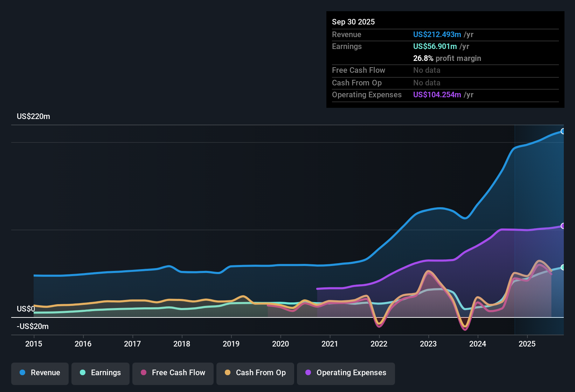Expand the Free Cash Flow tooltip row
575x392 pixels.
tap(359, 70)
